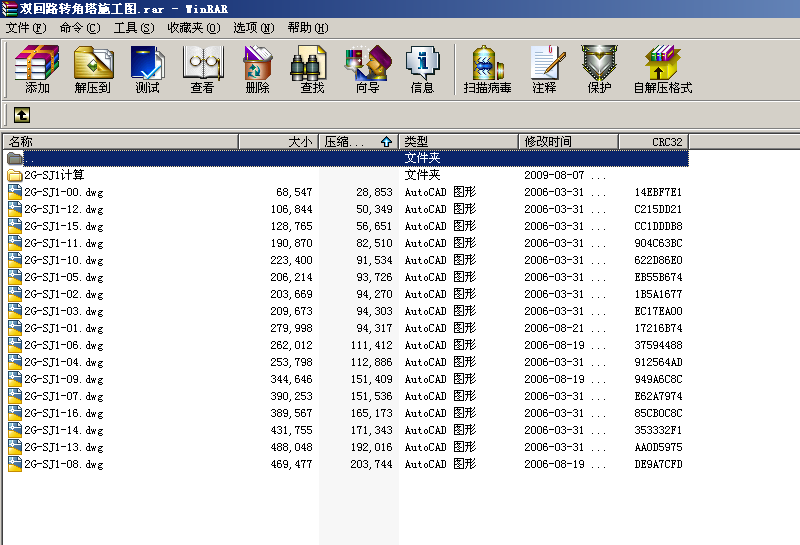Click the 2006-08-21 modified date

click(554, 328)
